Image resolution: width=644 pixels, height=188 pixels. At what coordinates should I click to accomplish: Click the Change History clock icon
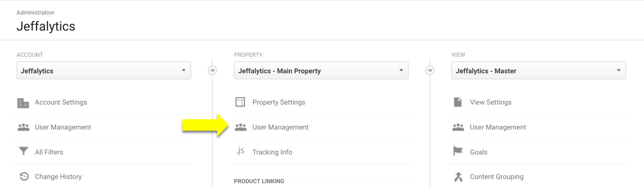[x=24, y=176]
